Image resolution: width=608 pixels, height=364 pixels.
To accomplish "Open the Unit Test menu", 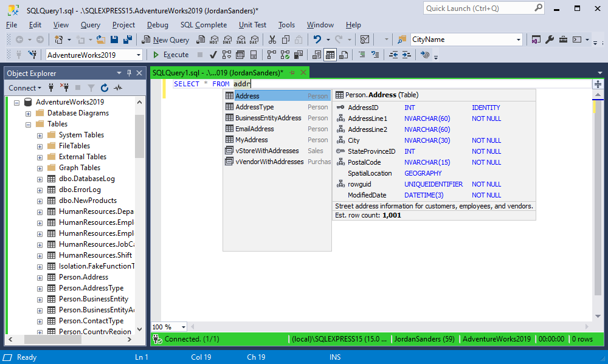I will (252, 25).
